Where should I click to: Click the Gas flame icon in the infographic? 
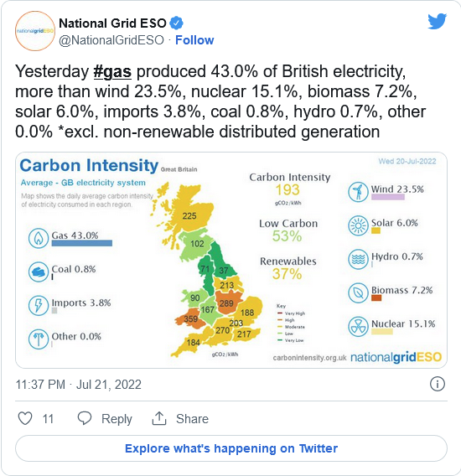coord(39,238)
